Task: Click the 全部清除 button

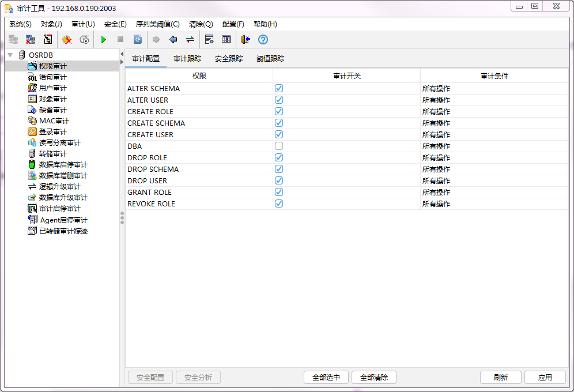Action: click(376, 377)
